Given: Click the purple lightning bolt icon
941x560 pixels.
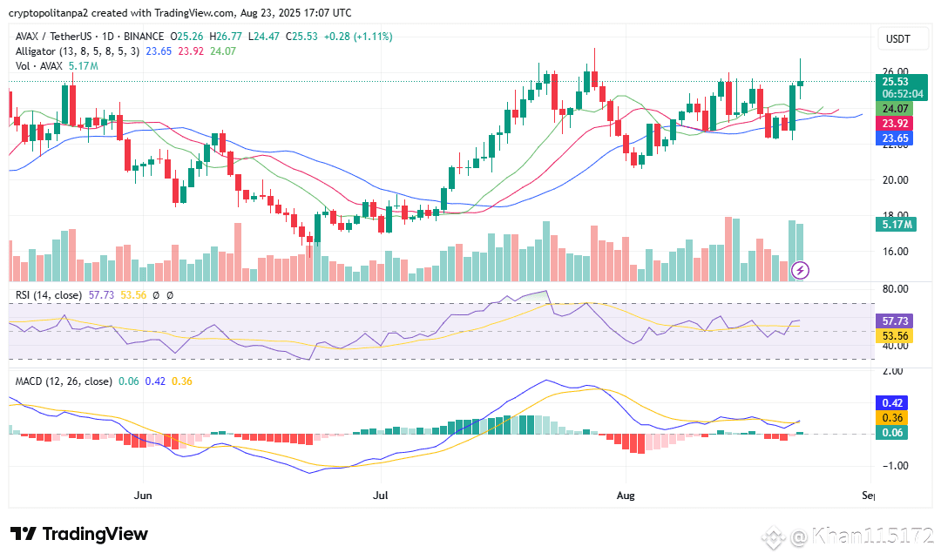Looking at the screenshot, I should [x=800, y=270].
